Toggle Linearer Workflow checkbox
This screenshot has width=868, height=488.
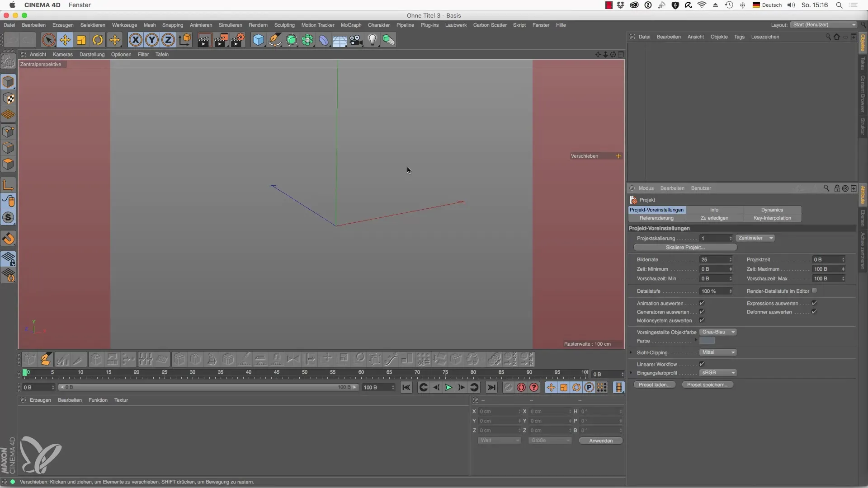pos(702,364)
